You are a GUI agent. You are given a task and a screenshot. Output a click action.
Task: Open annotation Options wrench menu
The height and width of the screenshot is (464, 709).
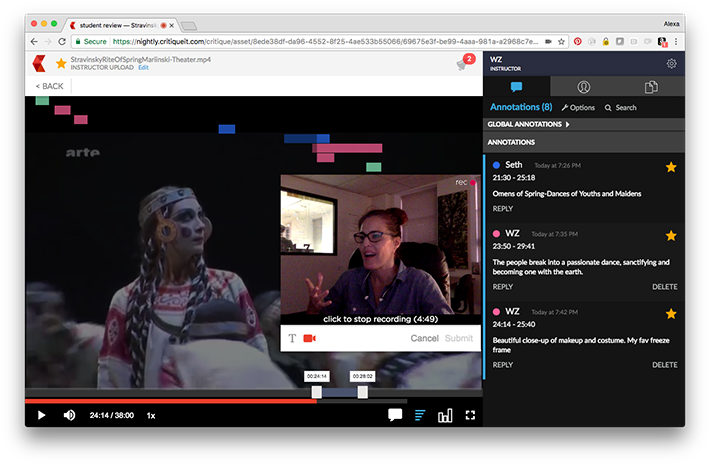point(578,108)
